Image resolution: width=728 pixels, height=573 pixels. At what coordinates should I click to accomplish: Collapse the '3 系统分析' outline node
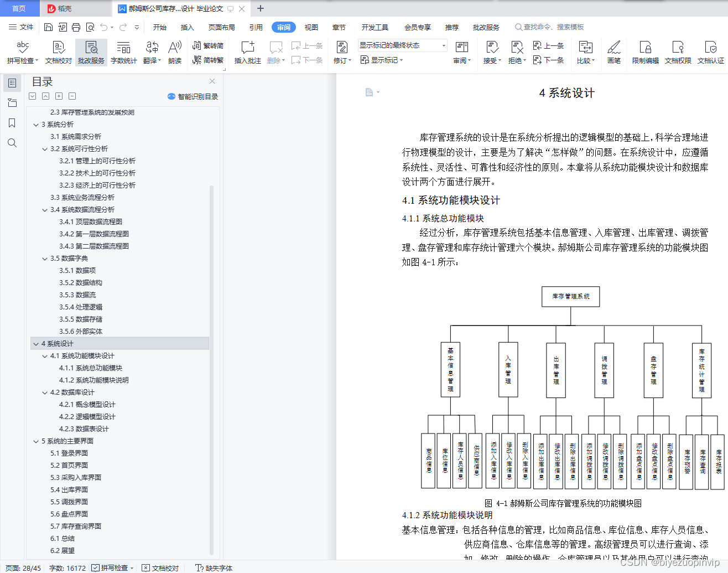point(36,125)
